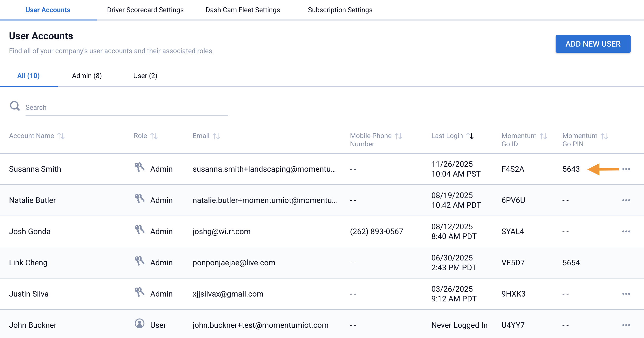Click the key icon in Justin Silva's row

[x=140, y=292]
